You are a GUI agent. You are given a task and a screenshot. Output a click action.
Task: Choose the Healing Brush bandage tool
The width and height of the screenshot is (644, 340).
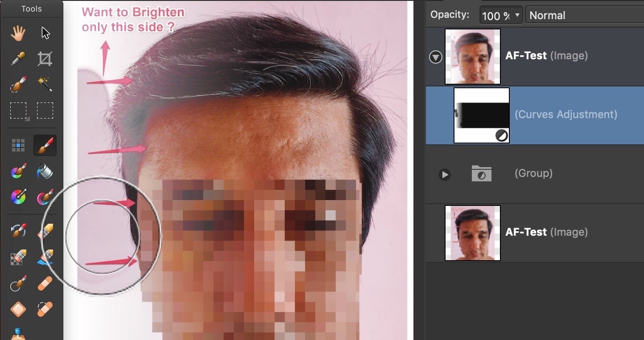click(45, 283)
